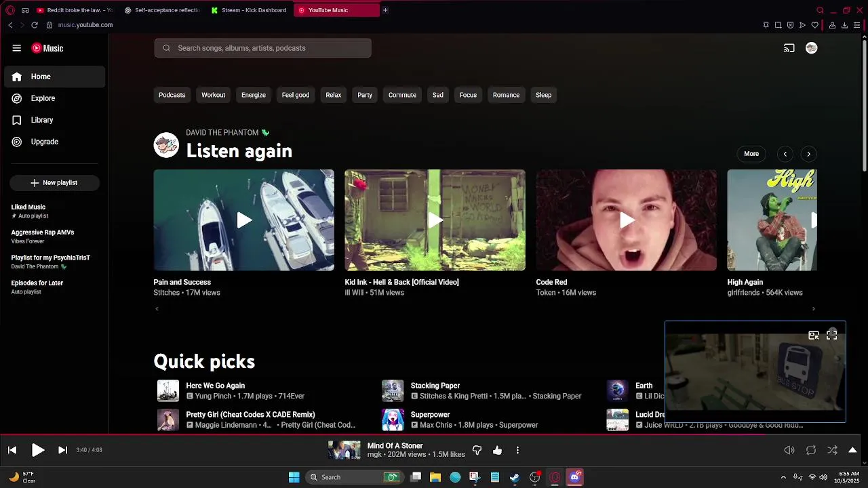Open the browser downloads icon
868x488 pixels.
pyautogui.click(x=844, y=25)
